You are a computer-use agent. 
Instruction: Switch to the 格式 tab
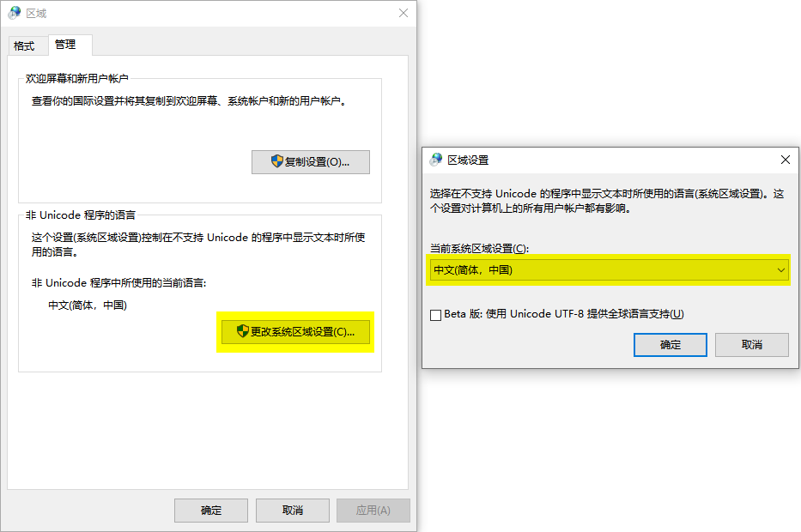[27, 45]
